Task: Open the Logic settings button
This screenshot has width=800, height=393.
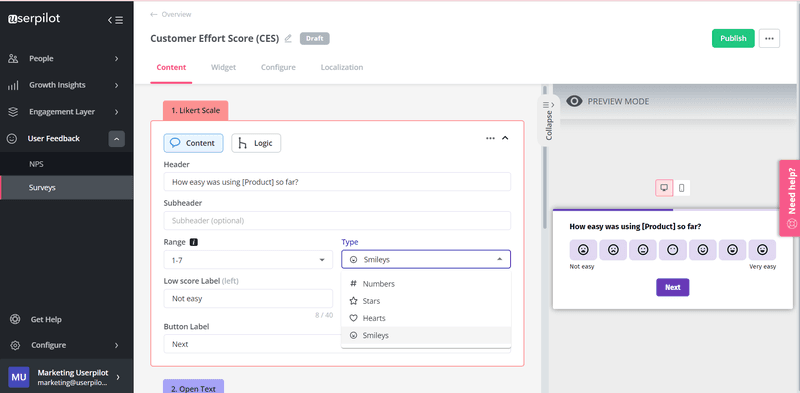Action: (256, 143)
